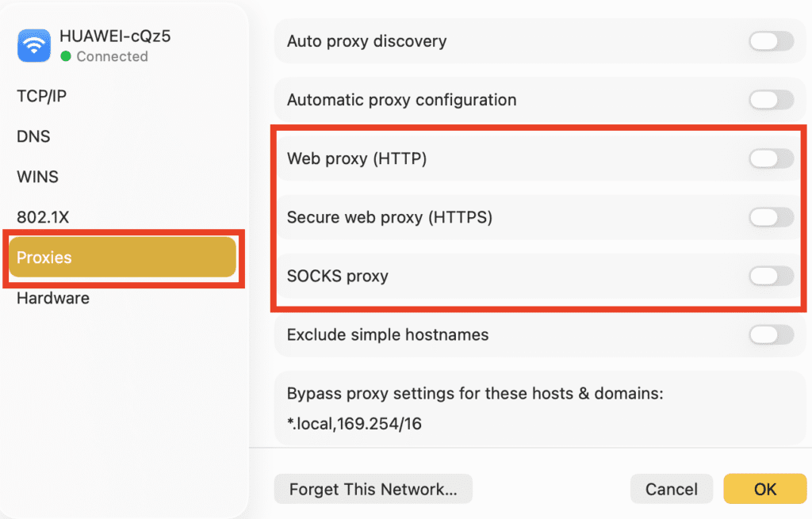Toggle the Web proxy (HTTP) switch
The image size is (812, 519).
tap(771, 158)
